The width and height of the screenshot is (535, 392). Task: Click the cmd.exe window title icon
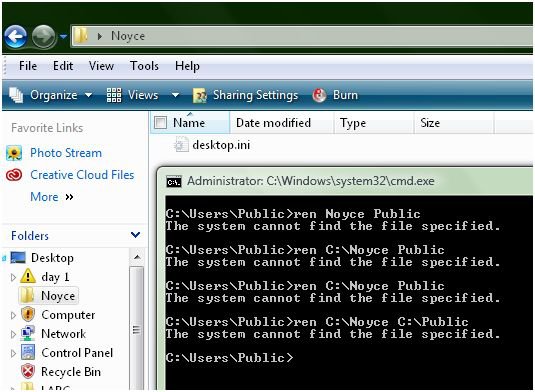(174, 182)
